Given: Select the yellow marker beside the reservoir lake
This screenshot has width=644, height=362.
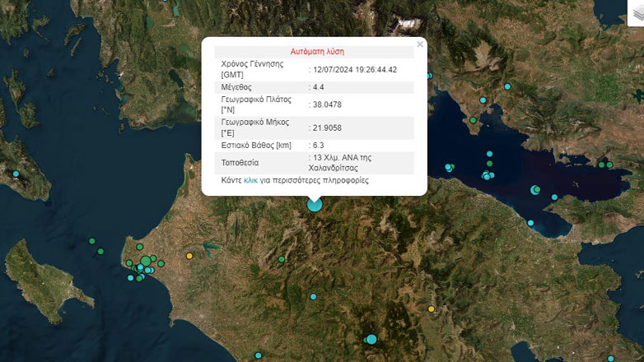Looking at the screenshot, I should click(189, 256).
